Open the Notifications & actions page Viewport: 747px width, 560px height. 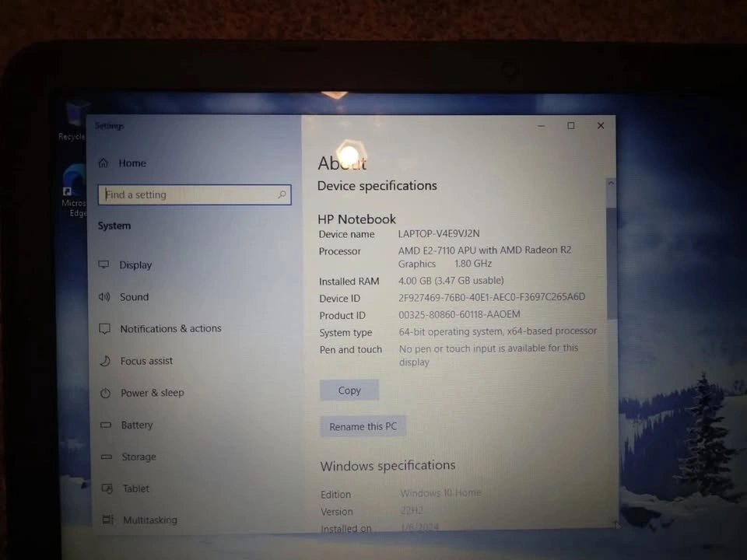(x=170, y=329)
